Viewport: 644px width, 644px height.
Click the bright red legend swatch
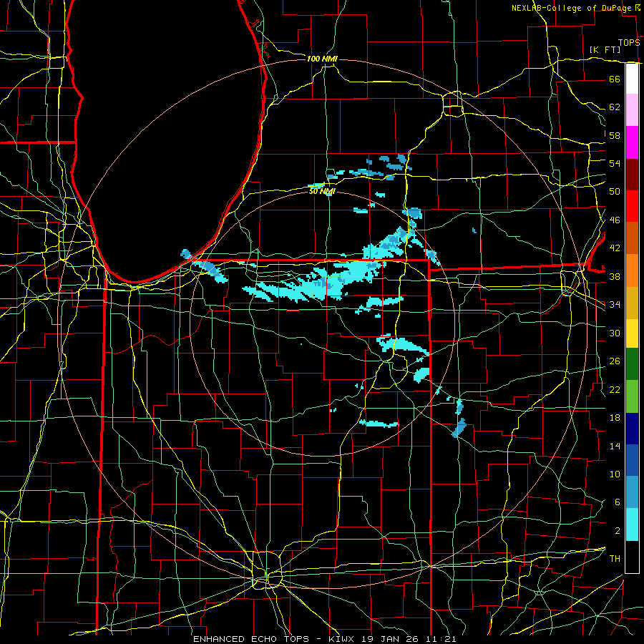point(632,206)
